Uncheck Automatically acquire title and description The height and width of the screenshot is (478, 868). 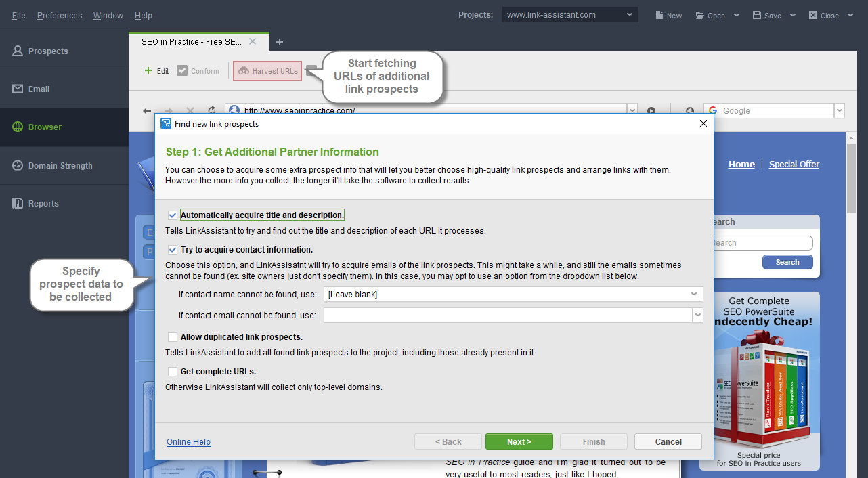173,215
